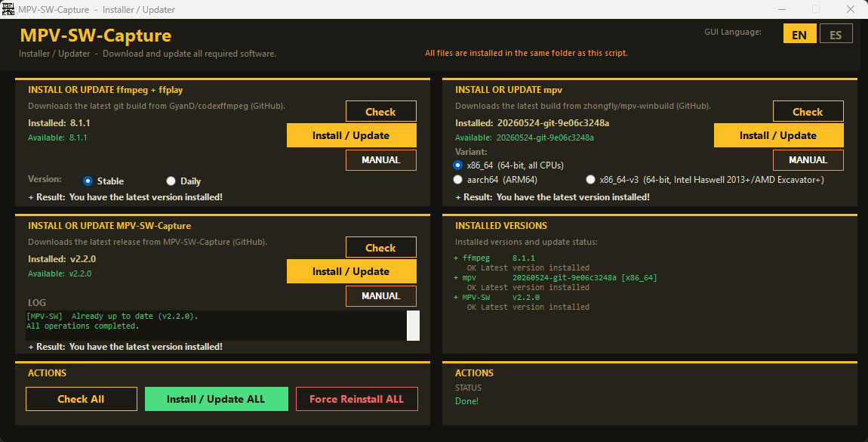Click the 'Done!' status text
868x442 pixels.
[x=466, y=401]
